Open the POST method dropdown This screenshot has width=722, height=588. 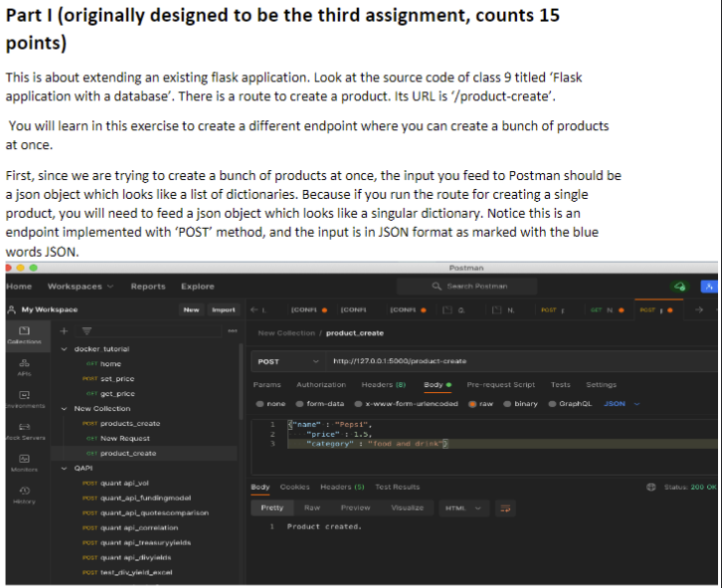[287, 362]
